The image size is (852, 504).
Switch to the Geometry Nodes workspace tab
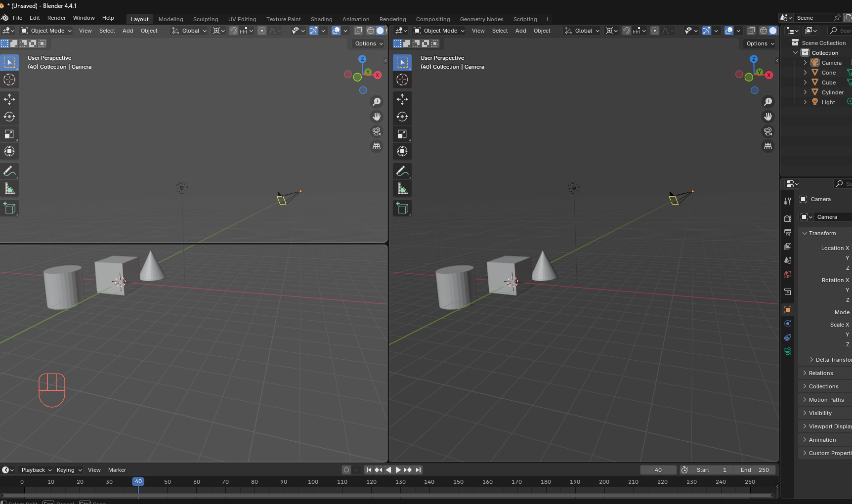click(x=481, y=19)
